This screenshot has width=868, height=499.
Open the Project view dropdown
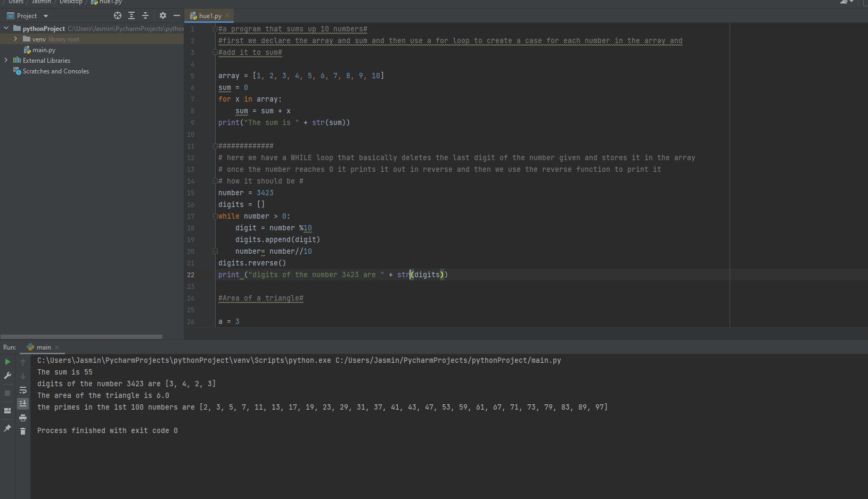click(x=46, y=16)
